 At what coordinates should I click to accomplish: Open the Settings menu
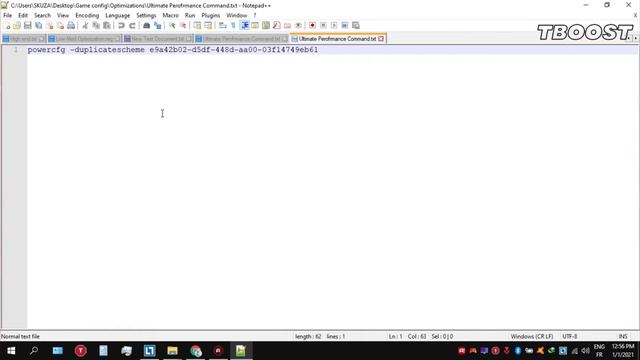pos(146,15)
